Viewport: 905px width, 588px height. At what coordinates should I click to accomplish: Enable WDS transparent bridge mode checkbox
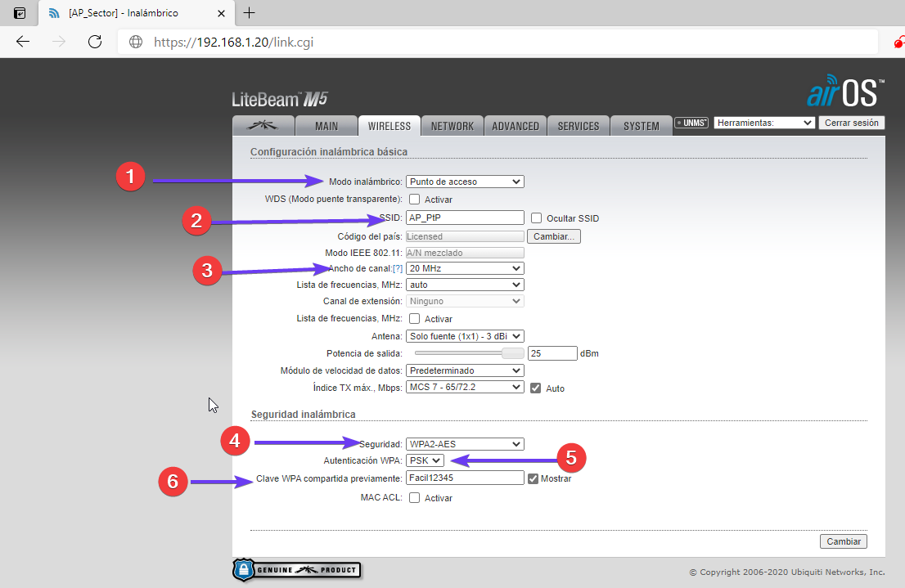click(415, 199)
